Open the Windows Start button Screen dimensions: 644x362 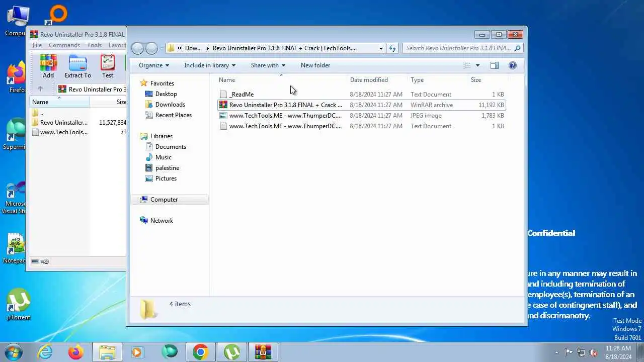(14, 352)
